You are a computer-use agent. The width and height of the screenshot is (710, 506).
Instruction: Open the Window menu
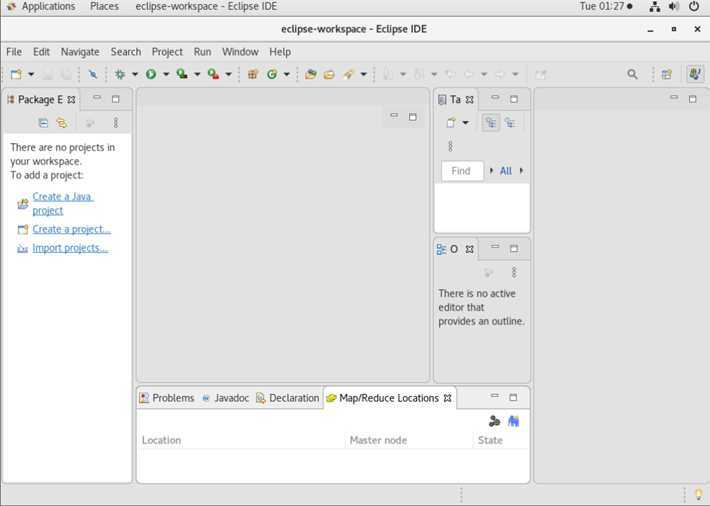click(x=239, y=51)
